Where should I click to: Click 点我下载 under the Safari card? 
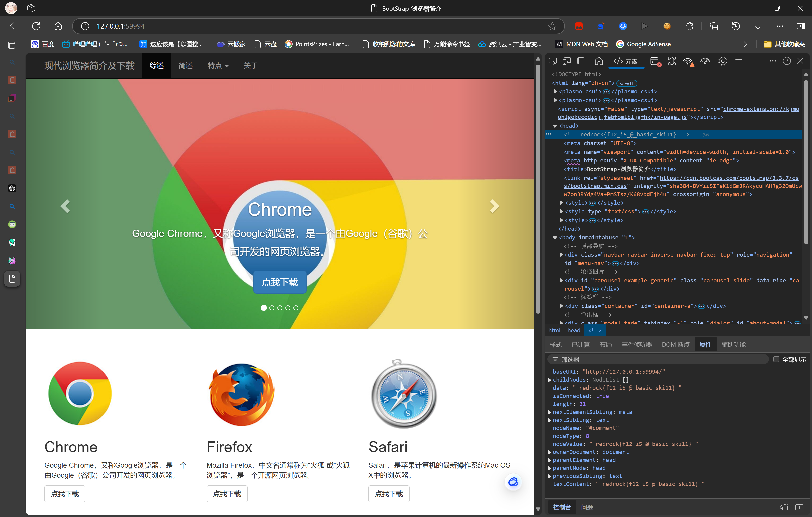(x=389, y=494)
